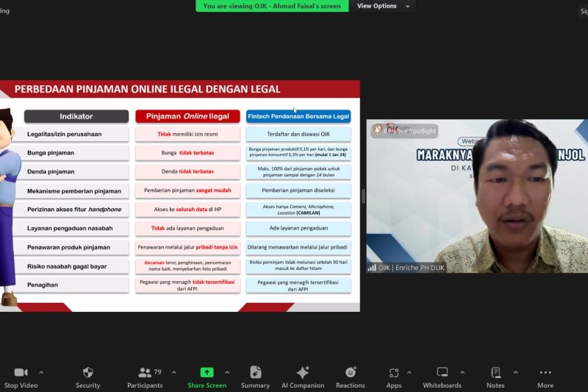Click the divider handle between slide and video
This screenshot has width=588, height=392.
(x=363, y=196)
